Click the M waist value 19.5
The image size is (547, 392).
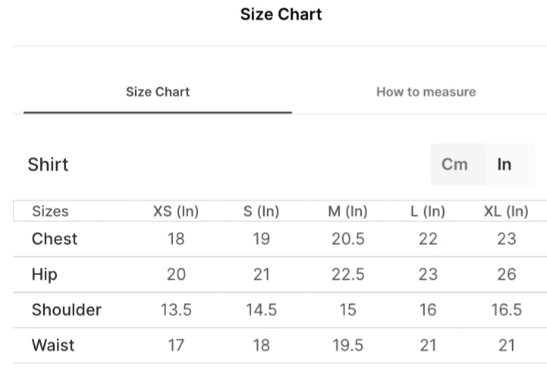pyautogui.click(x=347, y=345)
